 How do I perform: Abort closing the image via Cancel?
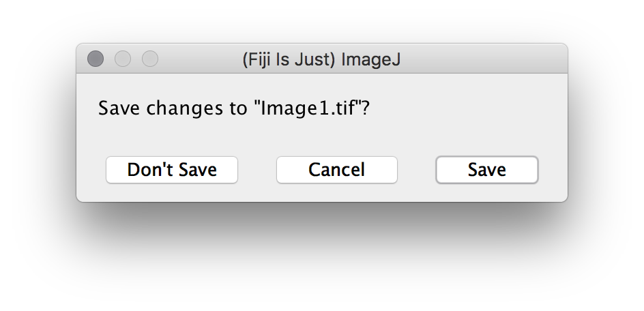click(x=336, y=170)
